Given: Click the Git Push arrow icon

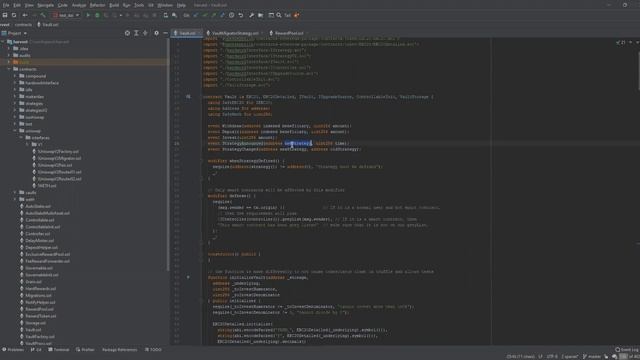Looking at the screenshot, I should (214, 15).
